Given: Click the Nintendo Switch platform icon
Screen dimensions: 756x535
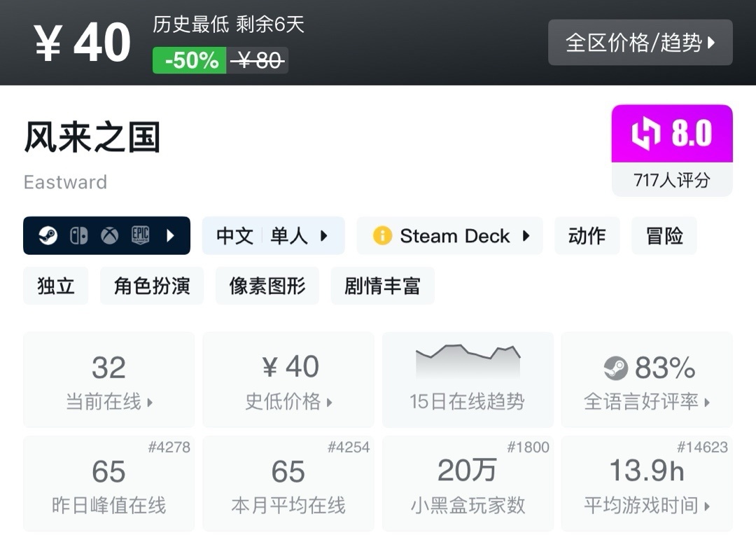Looking at the screenshot, I should click(78, 236).
